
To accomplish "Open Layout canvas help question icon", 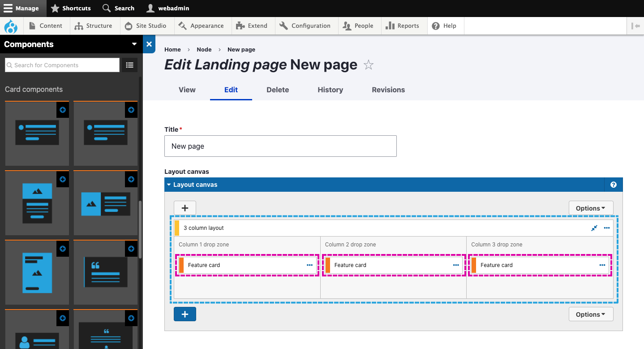I will pyautogui.click(x=614, y=185).
